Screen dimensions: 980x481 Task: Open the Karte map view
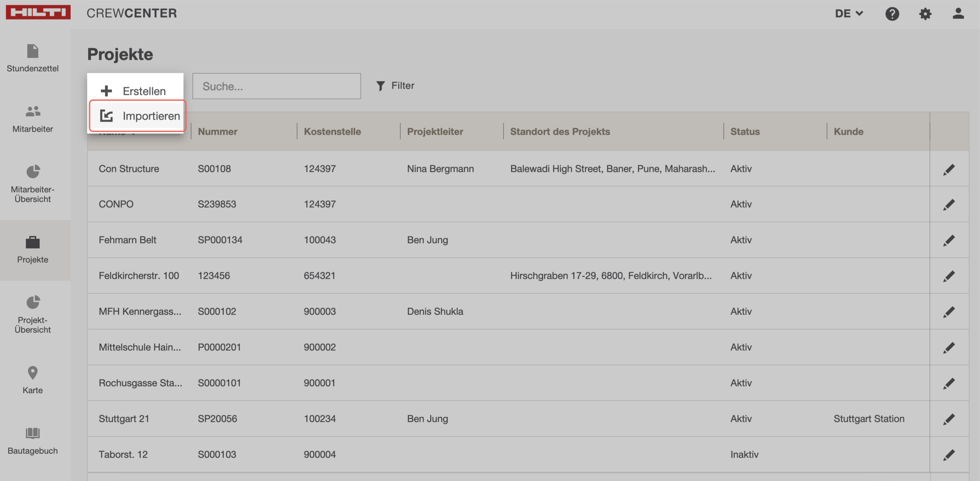coord(33,380)
